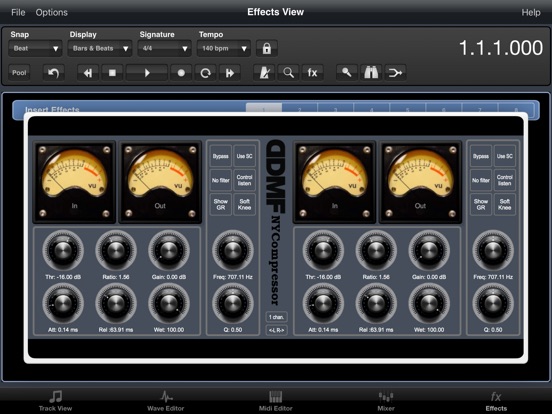The image size is (552, 414).
Task: Click right Q 0.50 knob
Action: pyautogui.click(x=493, y=303)
